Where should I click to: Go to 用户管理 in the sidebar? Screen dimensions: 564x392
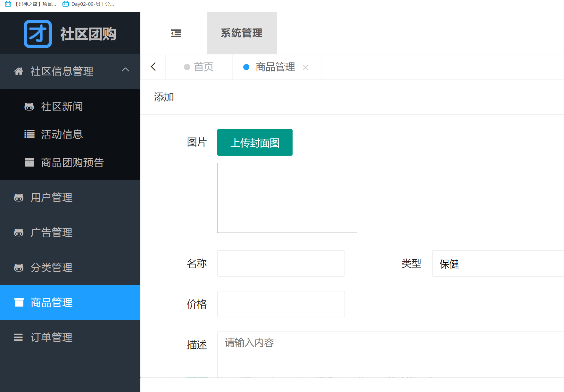coord(70,197)
